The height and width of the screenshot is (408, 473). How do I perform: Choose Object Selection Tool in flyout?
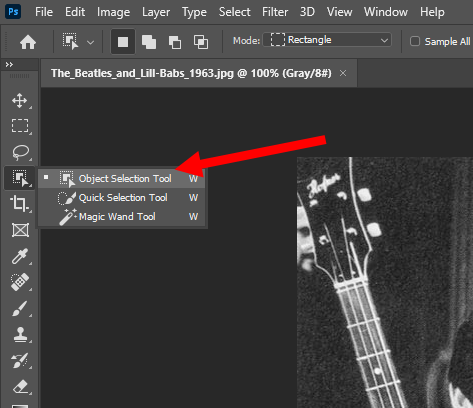tap(121, 179)
